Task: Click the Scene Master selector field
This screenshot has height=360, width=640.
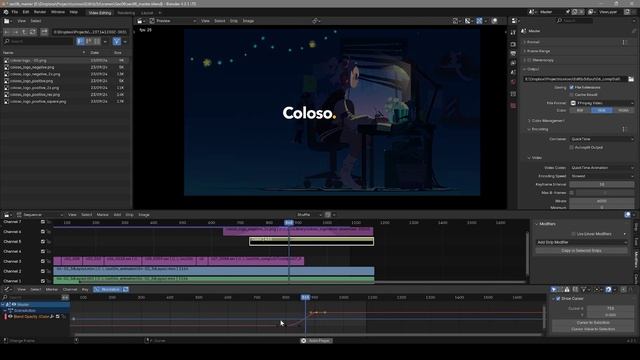Action: coord(550,12)
